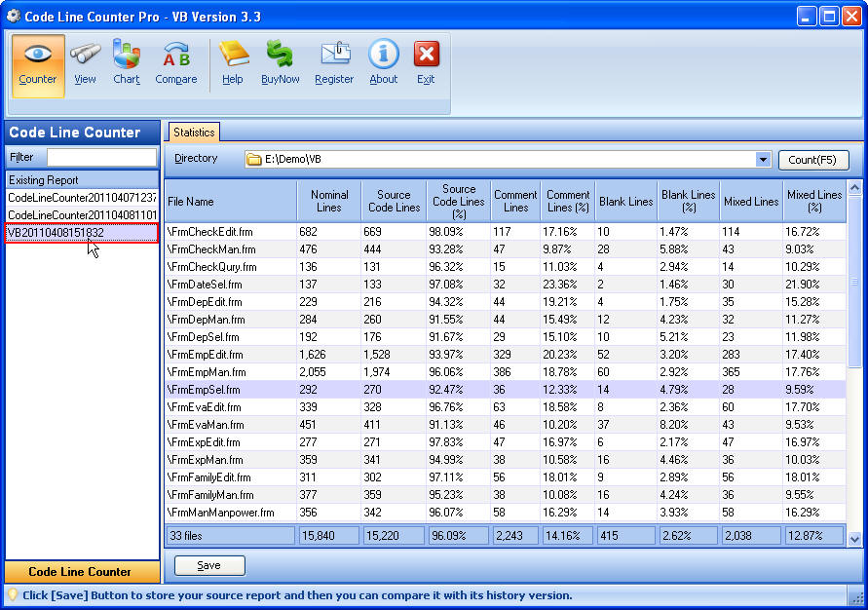Click the Save button
Image resolution: width=868 pixels, height=610 pixels.
[x=209, y=565]
